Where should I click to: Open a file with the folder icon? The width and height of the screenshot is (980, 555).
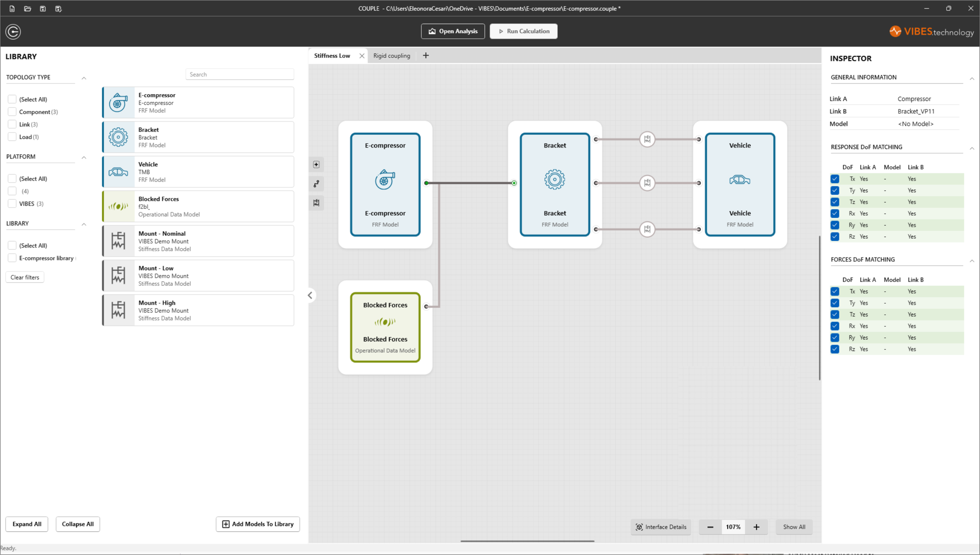(x=27, y=9)
